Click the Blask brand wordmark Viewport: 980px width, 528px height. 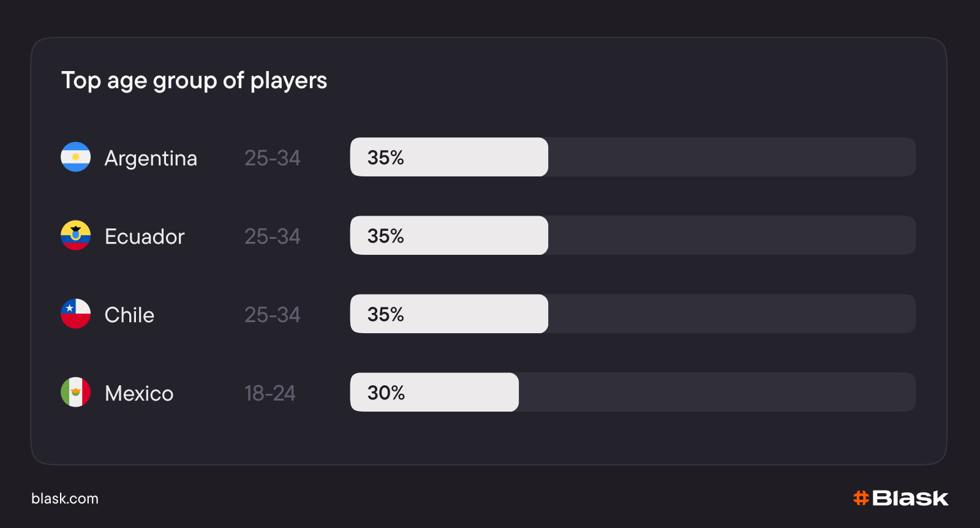click(x=910, y=498)
